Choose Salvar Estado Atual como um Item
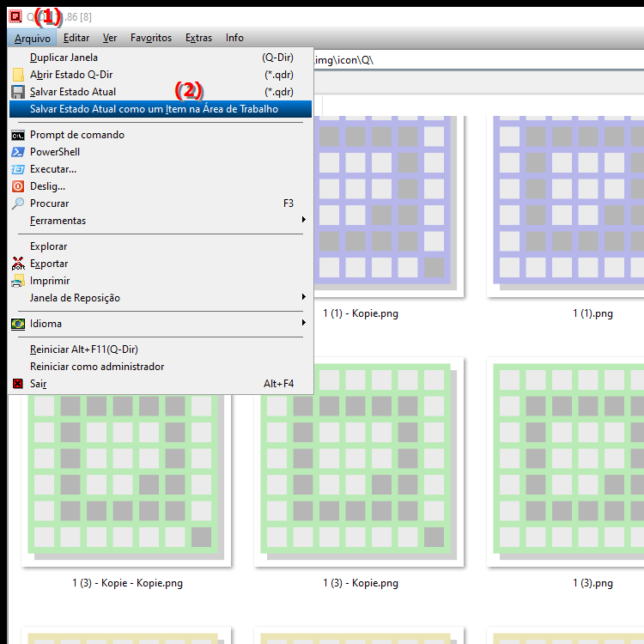 click(155, 109)
